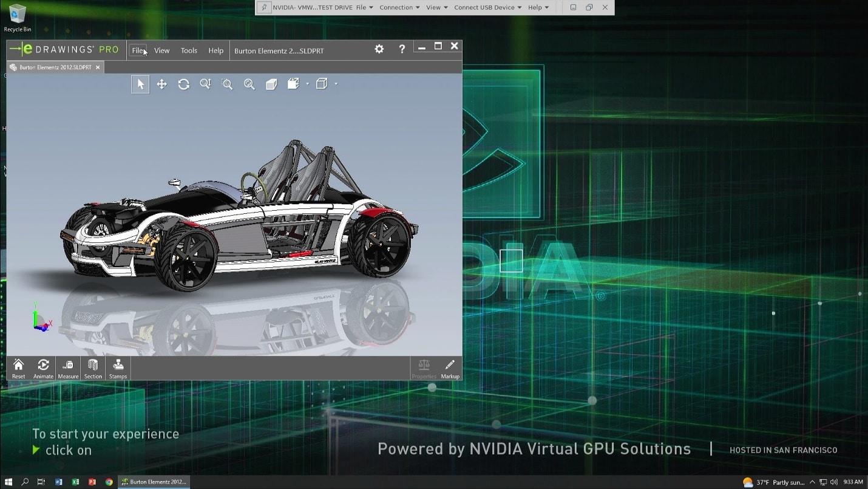Open Task View on taskbar
Screen dimensions: 868x489
pyautogui.click(x=41, y=482)
